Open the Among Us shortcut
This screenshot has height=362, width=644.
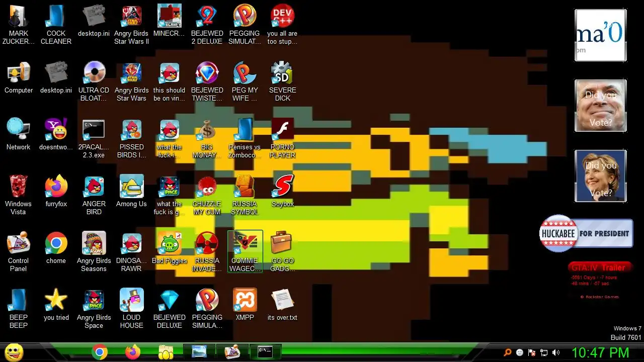click(x=131, y=191)
